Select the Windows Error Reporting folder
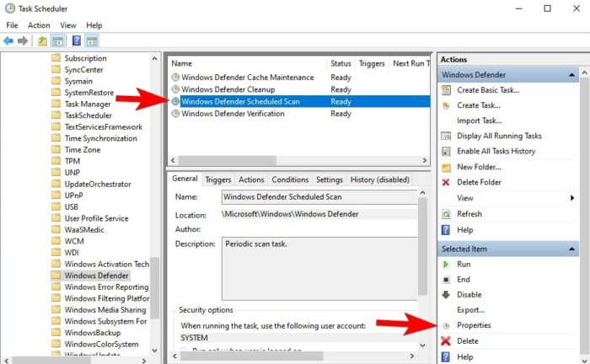Viewport: 590px width, 364px height. click(x=106, y=287)
